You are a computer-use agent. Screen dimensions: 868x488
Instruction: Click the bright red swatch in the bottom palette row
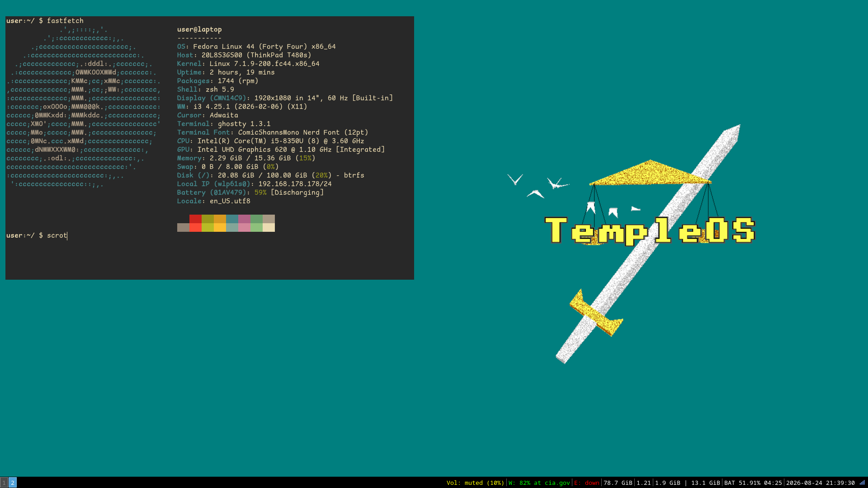[195, 228]
